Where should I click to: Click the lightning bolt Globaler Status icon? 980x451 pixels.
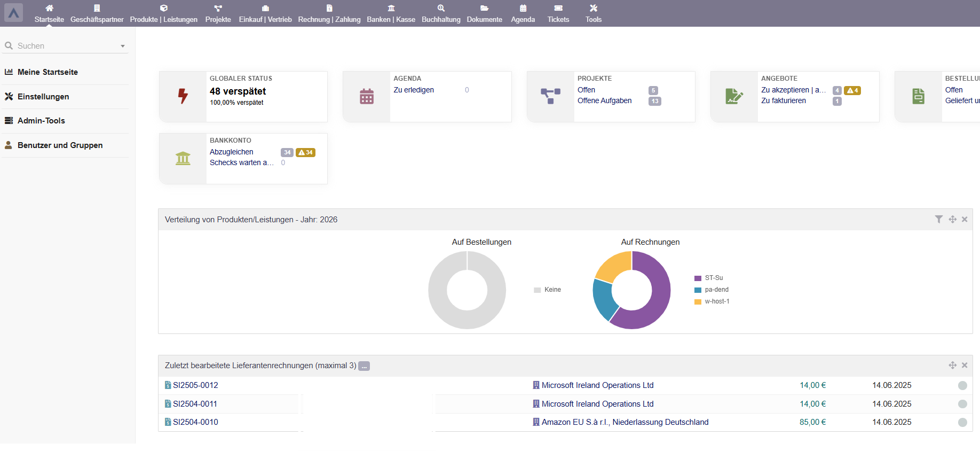tap(183, 96)
